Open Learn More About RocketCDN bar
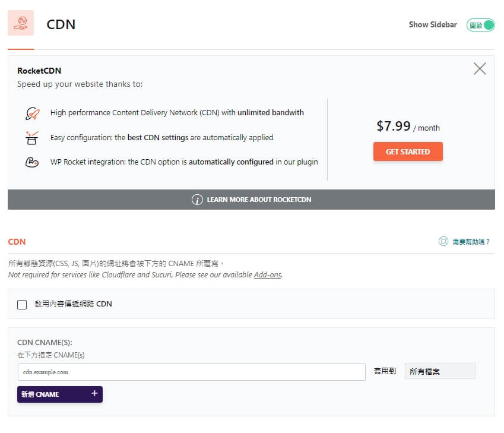This screenshot has height=433, width=504. (251, 200)
